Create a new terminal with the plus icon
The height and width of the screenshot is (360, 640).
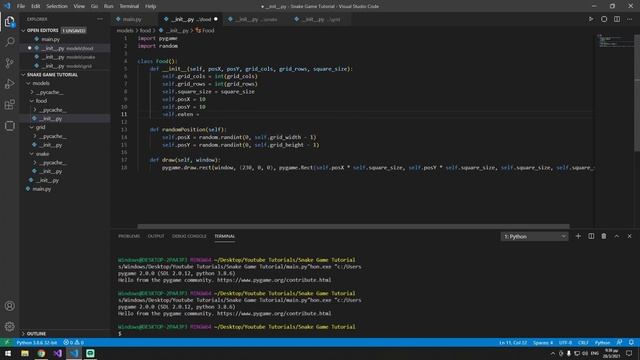pos(578,236)
